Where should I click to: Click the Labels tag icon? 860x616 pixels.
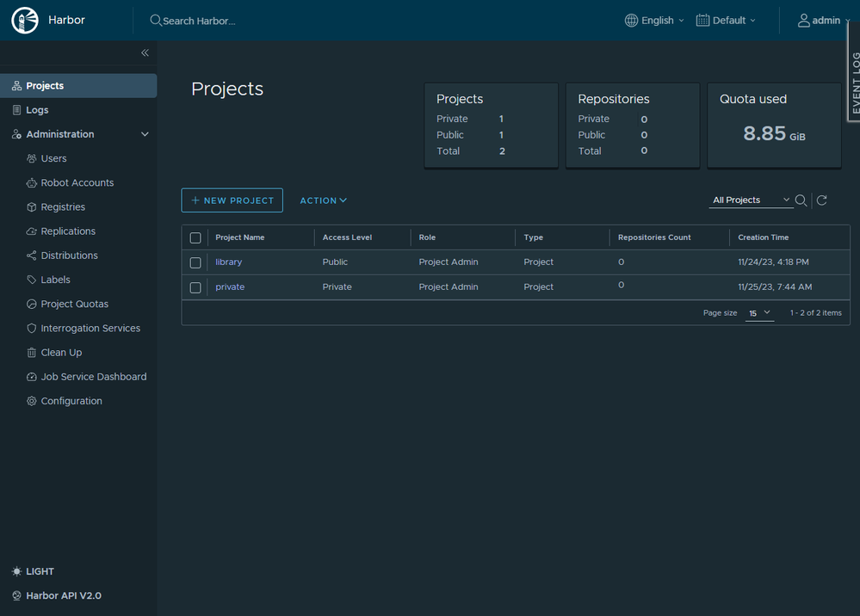click(x=32, y=280)
